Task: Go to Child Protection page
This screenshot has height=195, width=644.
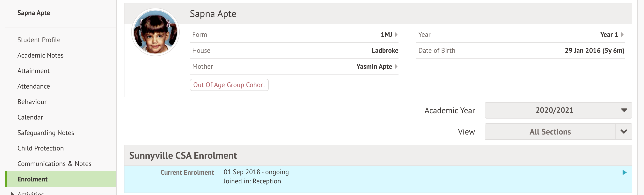Action: [x=40, y=148]
